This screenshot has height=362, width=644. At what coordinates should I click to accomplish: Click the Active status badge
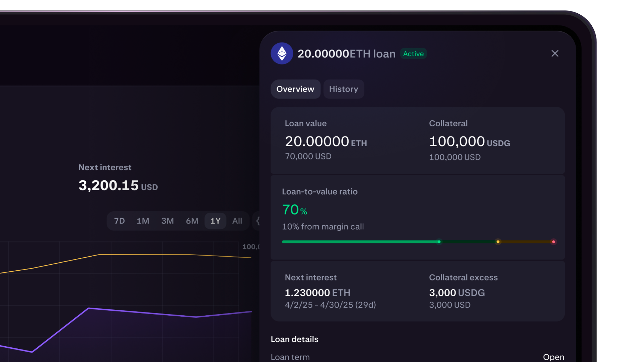click(x=413, y=53)
